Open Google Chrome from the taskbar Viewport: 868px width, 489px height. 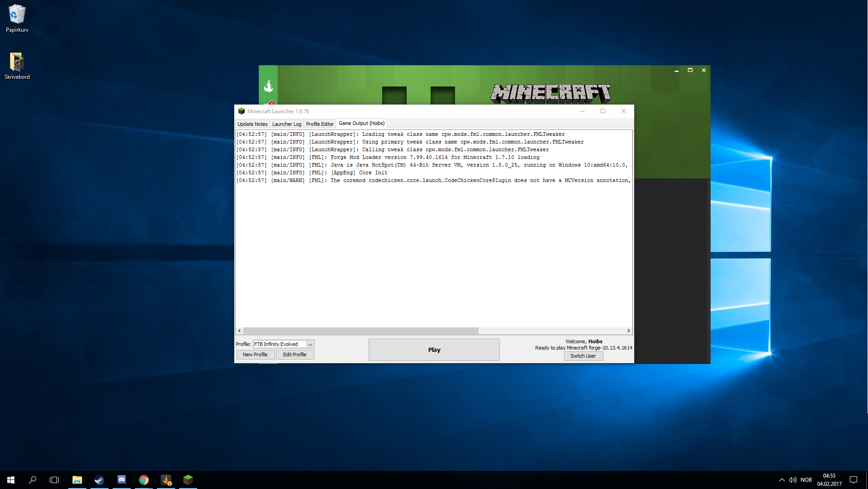(x=144, y=479)
